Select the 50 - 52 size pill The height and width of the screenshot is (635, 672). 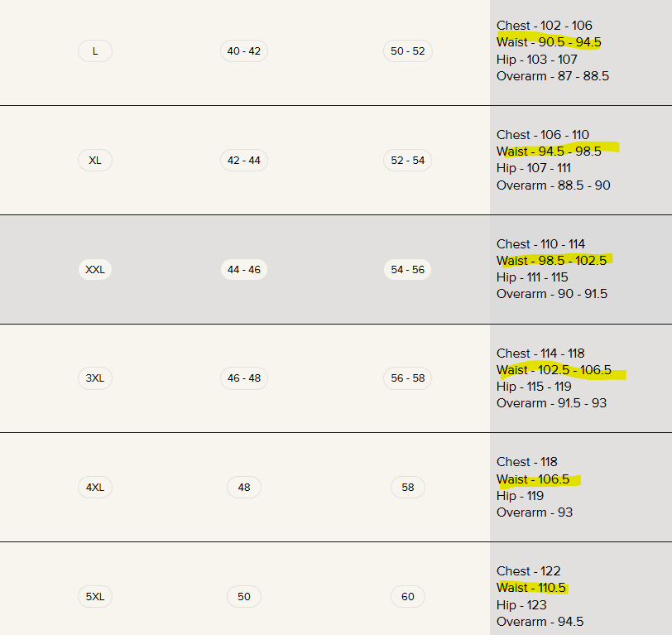(408, 51)
